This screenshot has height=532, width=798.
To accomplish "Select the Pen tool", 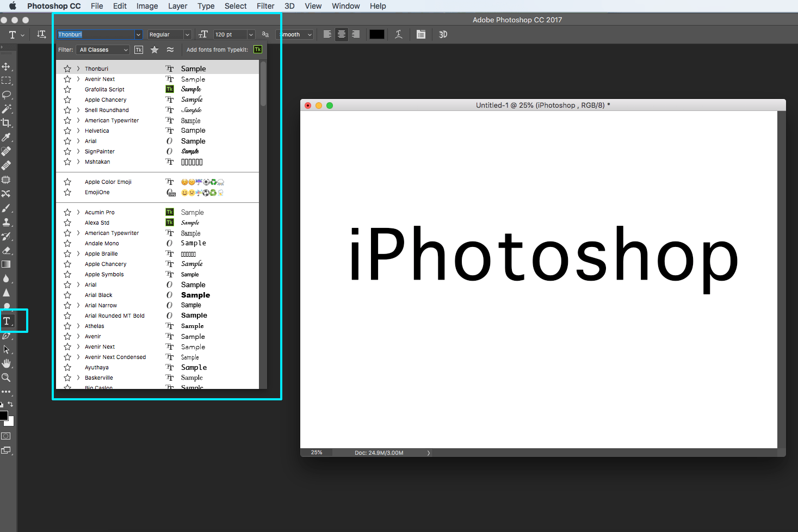I will tap(6, 336).
